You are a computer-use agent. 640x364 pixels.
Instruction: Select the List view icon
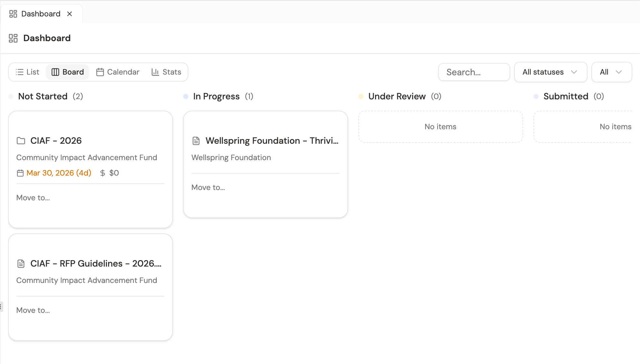(20, 72)
